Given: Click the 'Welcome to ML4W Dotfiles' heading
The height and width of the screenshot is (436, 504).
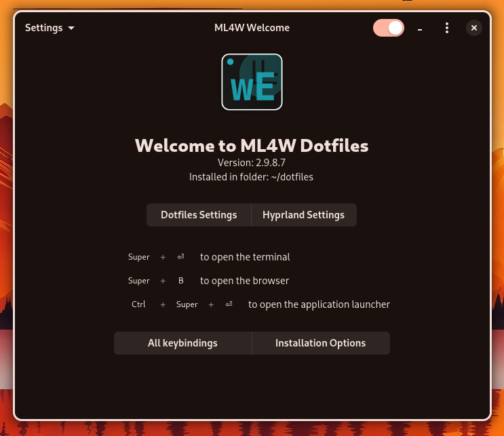Looking at the screenshot, I should click(x=252, y=146).
